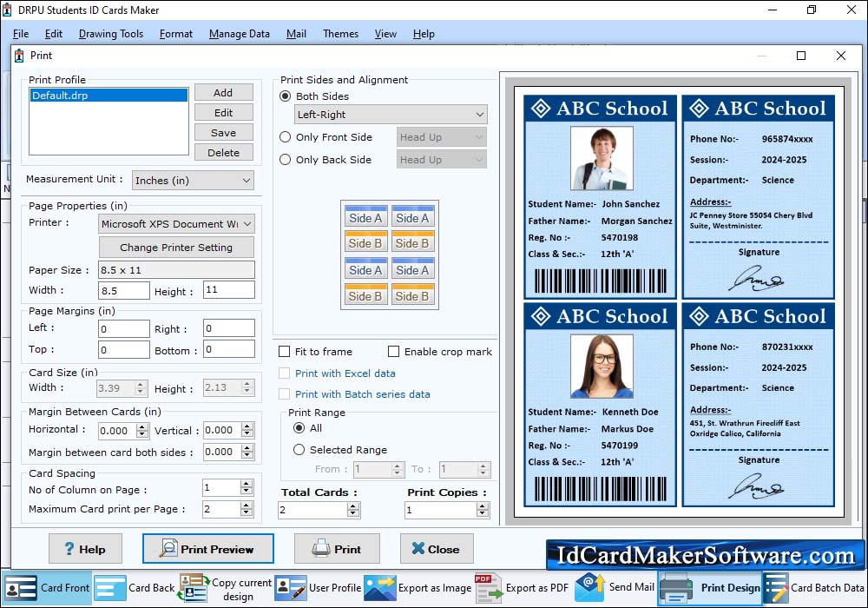Screen dimensions: 868x608
Task: Click the Print dialog title icon
Action: pos(19,56)
